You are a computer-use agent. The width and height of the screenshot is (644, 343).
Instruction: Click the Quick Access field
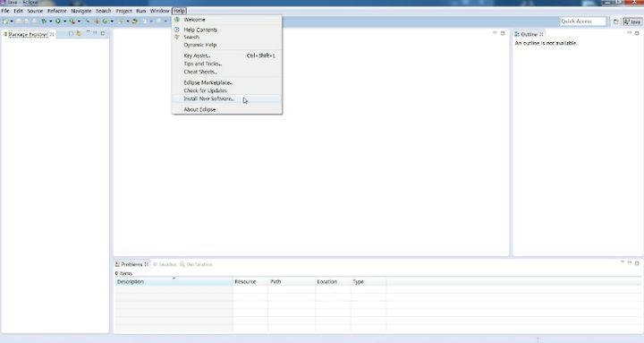coord(583,21)
